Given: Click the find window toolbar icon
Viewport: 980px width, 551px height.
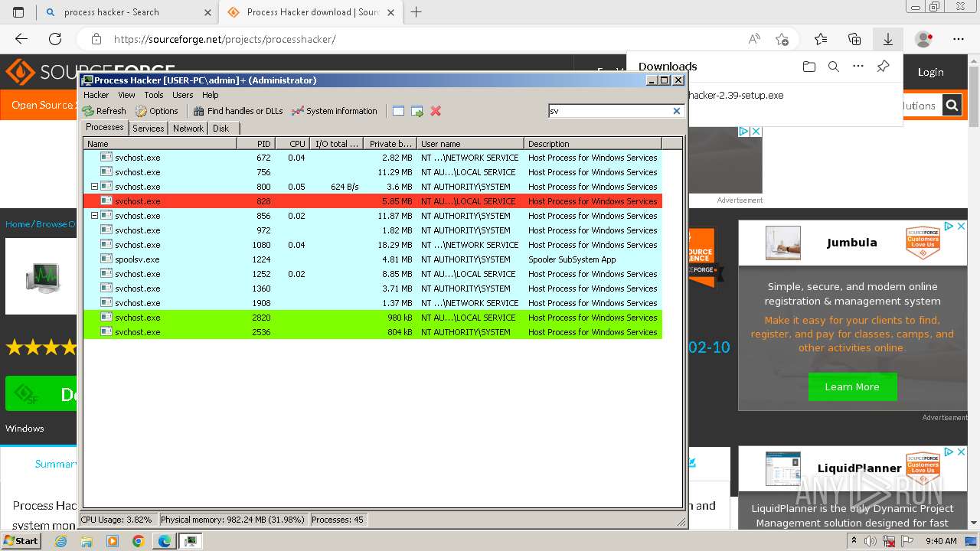Looking at the screenshot, I should pos(398,111).
